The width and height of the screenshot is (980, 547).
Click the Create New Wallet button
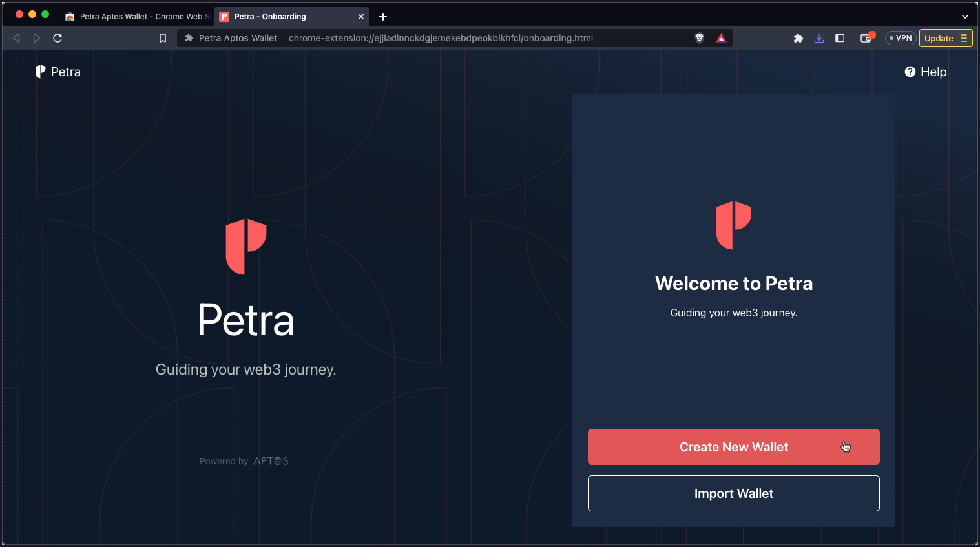pos(733,447)
